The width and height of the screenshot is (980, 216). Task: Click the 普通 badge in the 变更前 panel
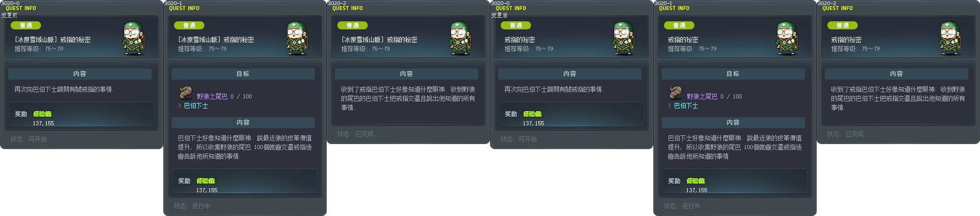coord(26,25)
